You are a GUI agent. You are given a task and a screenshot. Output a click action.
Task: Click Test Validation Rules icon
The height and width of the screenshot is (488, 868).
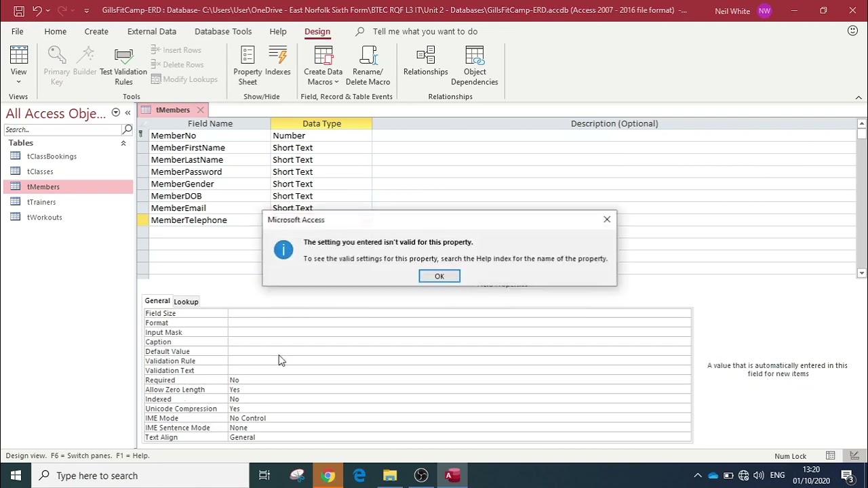click(123, 66)
